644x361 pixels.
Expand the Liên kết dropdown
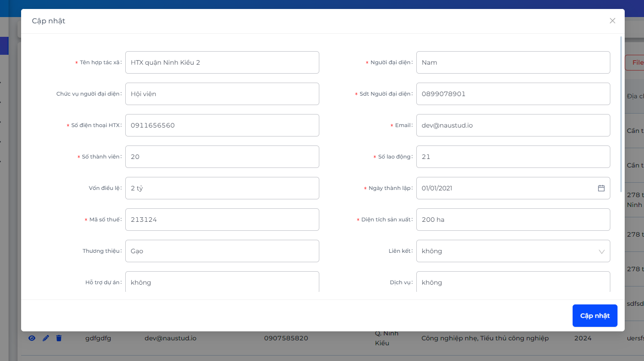601,251
